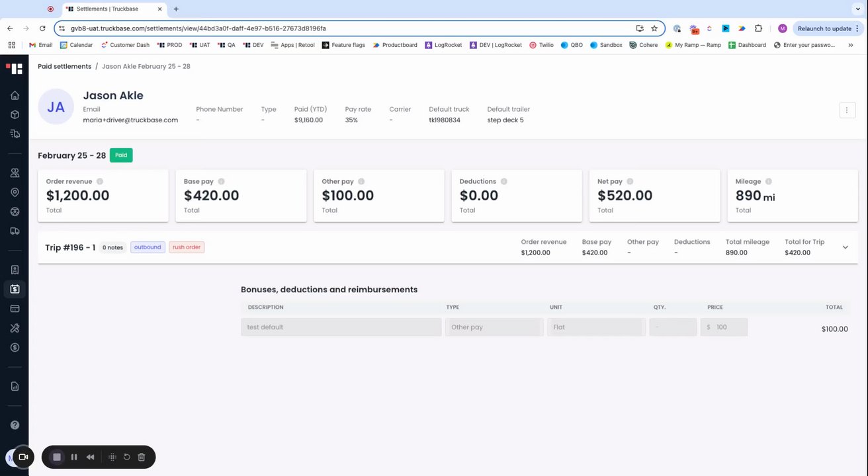868x476 pixels.
Task: Click the test default description field
Action: (x=341, y=327)
